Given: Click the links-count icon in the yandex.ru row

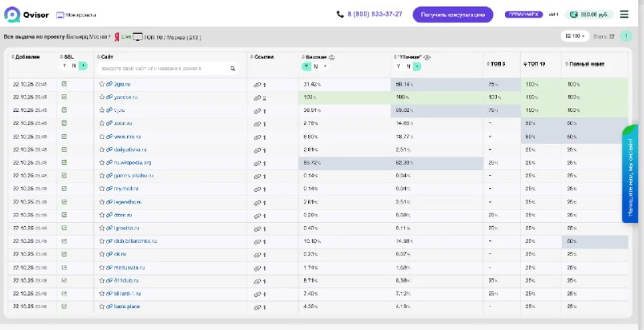Looking at the screenshot, I should point(257,98).
